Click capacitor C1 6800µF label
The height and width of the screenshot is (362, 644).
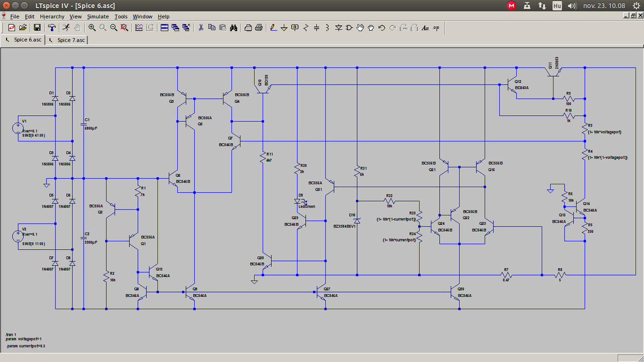pyautogui.click(x=91, y=128)
